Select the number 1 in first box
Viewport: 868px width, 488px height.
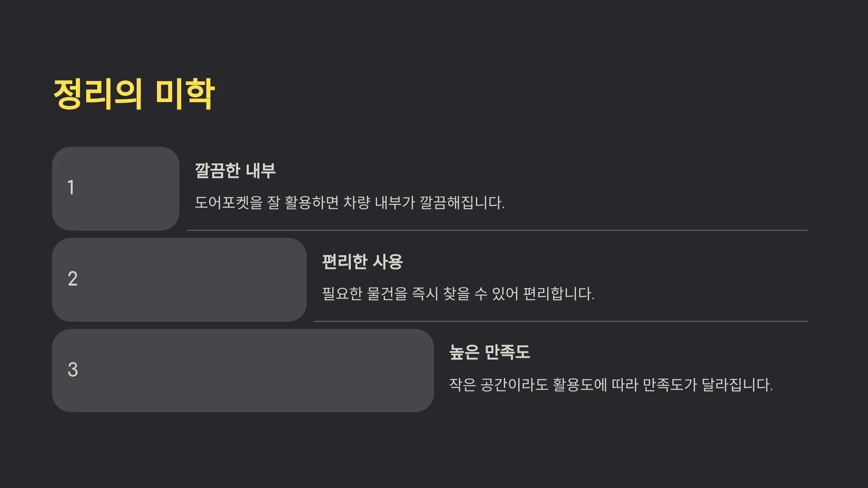(x=71, y=188)
